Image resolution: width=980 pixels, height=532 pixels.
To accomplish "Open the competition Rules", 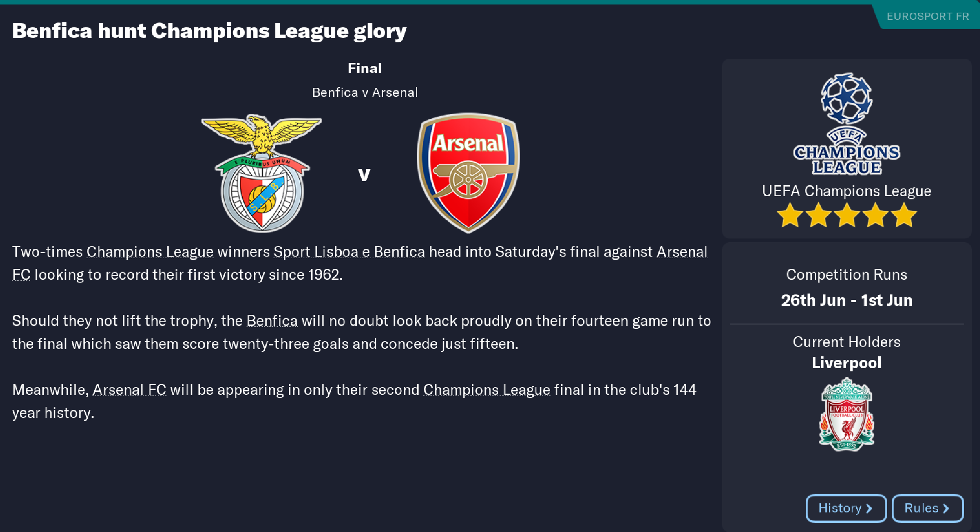I will 928,508.
